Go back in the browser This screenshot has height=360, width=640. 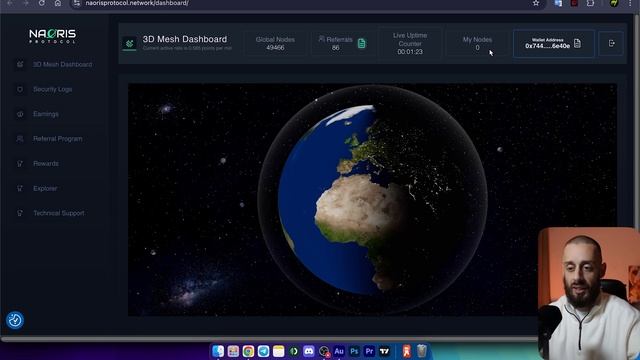pyautogui.click(x=10, y=3)
